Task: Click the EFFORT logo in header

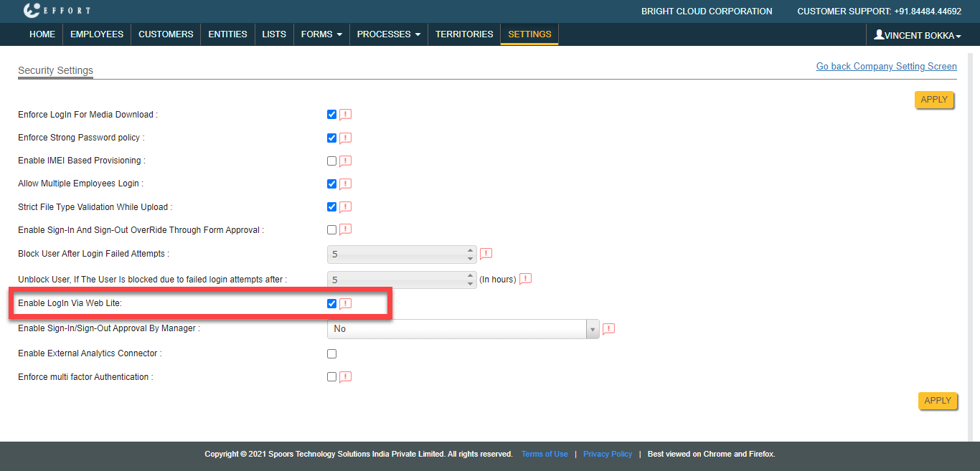Action: [57, 11]
